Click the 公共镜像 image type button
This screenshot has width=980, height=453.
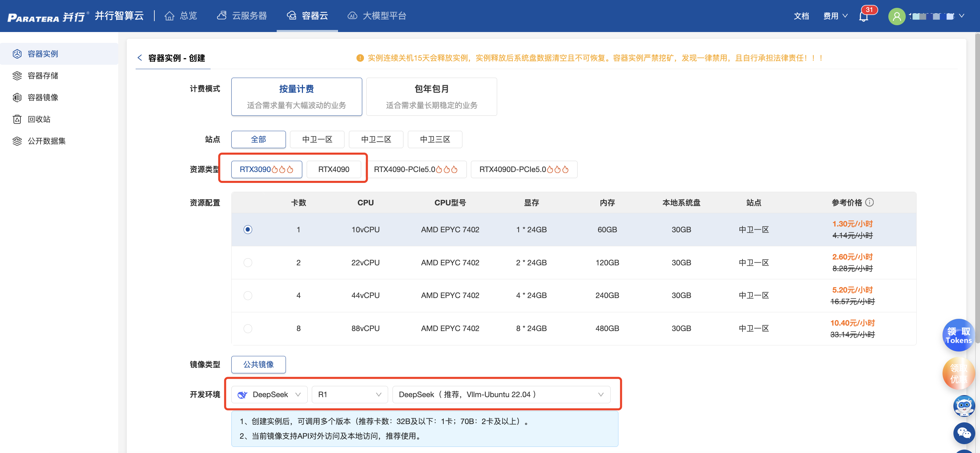[x=258, y=364]
